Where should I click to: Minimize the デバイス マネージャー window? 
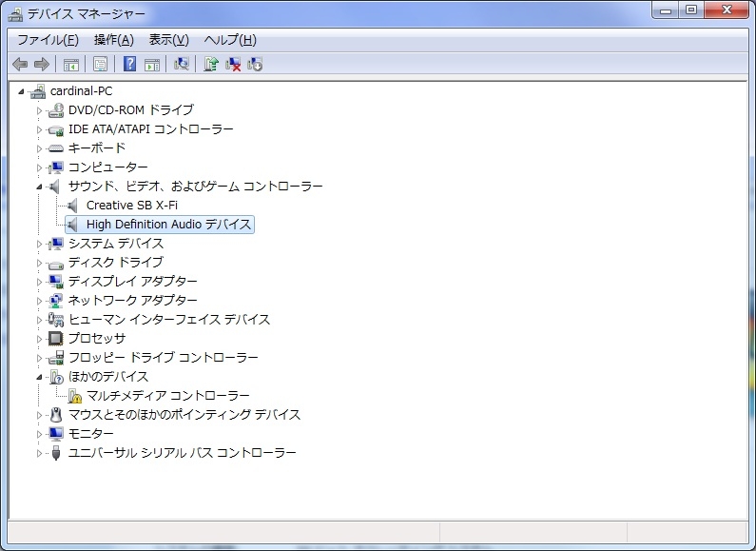(x=666, y=10)
